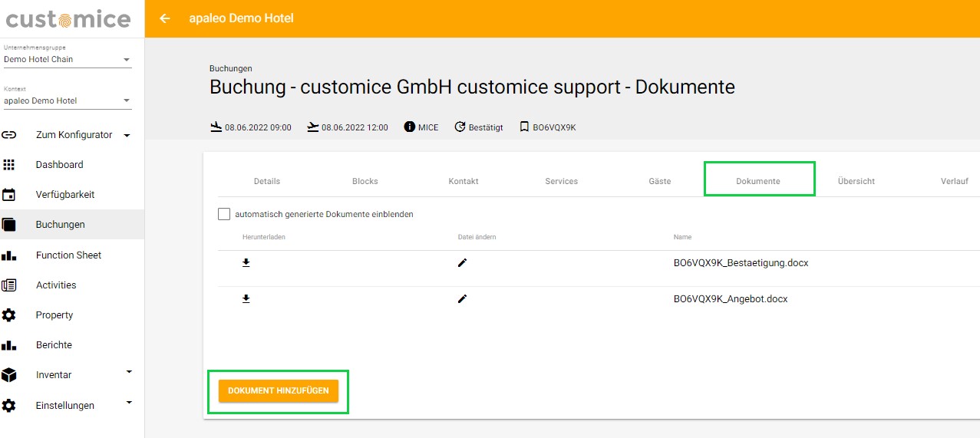Image resolution: width=980 pixels, height=438 pixels.
Task: Open the Kontakt tab
Action: click(464, 181)
